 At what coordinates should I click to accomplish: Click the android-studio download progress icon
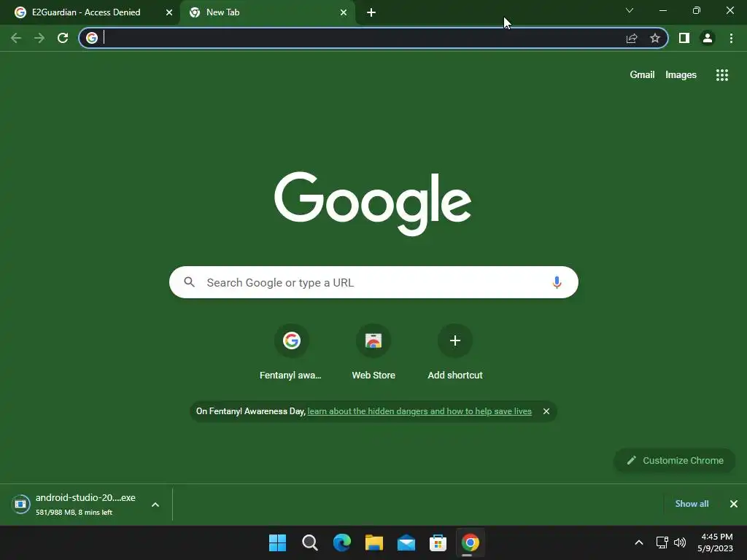[20, 504]
